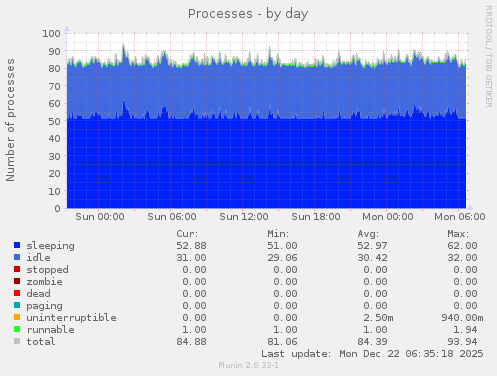Click the 'Mon 00:00' x-axis label
The image size is (497, 376).
tap(388, 217)
